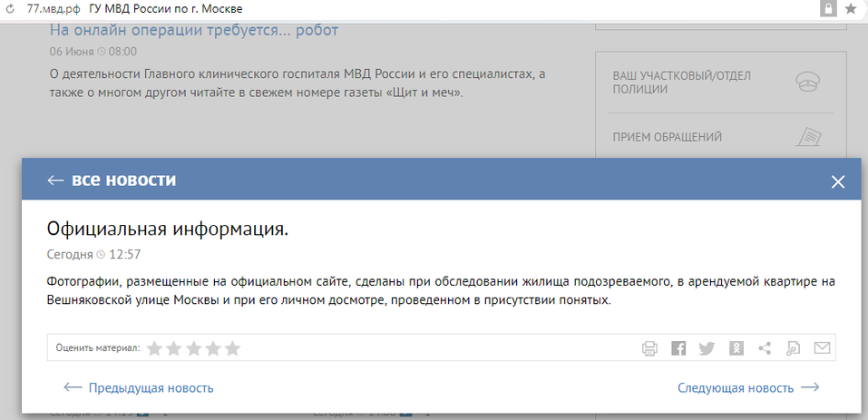Share article on Odnoklassniki
Screen dimensions: 868x420
point(736,348)
